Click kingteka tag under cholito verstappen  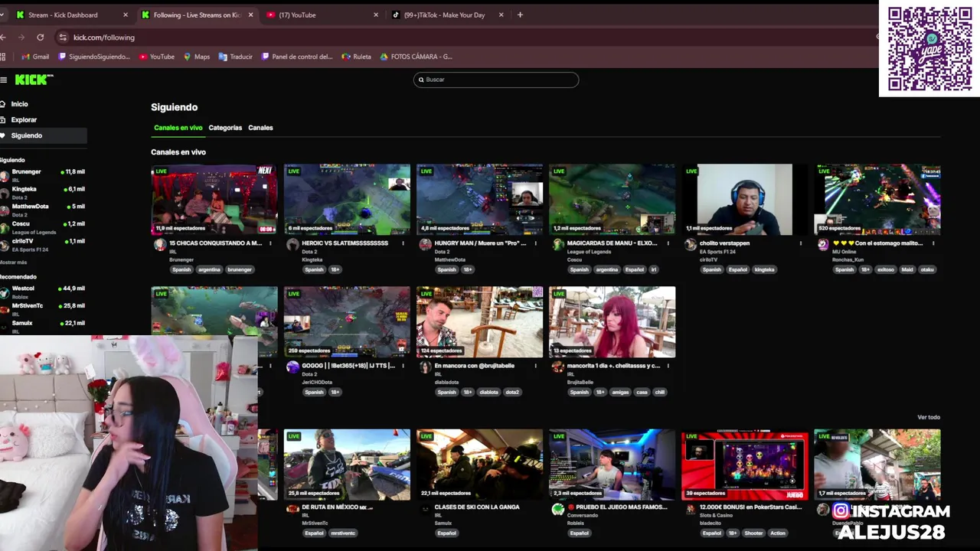point(765,269)
